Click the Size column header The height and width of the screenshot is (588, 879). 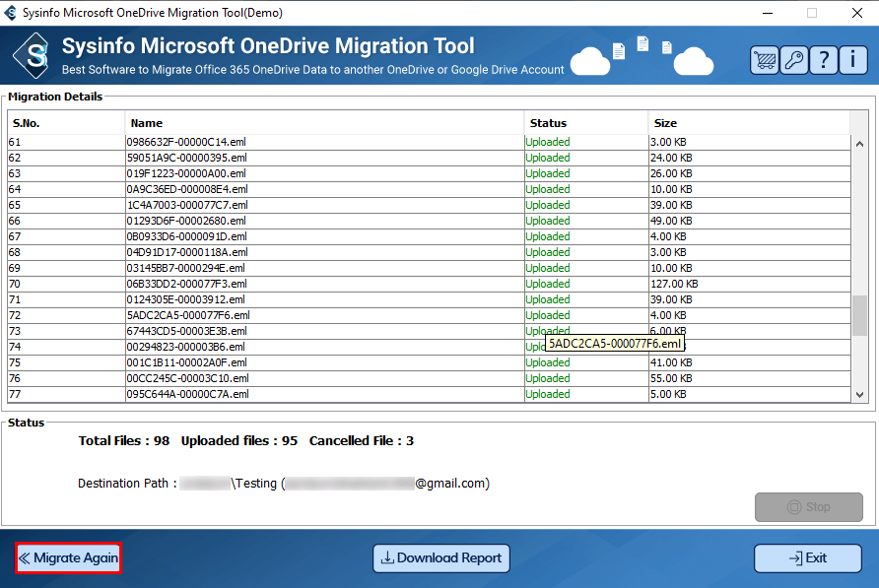(x=749, y=123)
